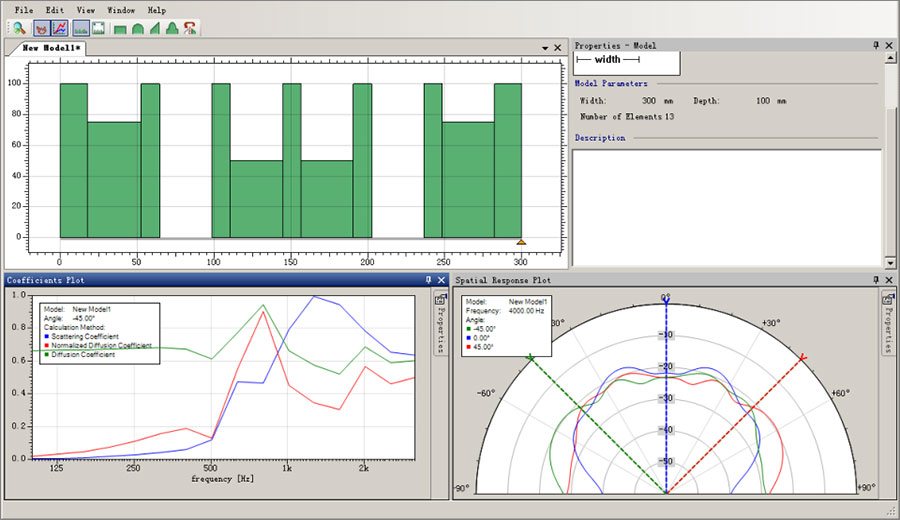Toggle the green histogram view toolbar button
Viewport: 900px width, 520px height.
pos(80,28)
